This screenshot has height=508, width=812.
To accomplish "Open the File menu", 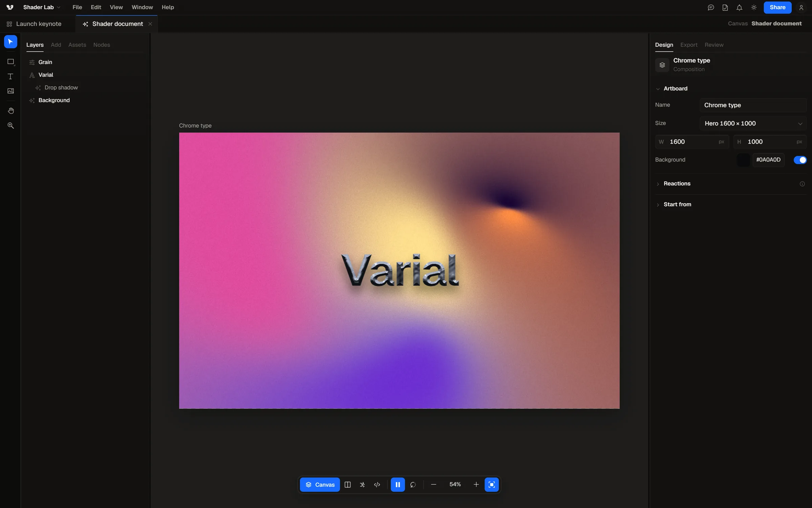I will 77,7.
